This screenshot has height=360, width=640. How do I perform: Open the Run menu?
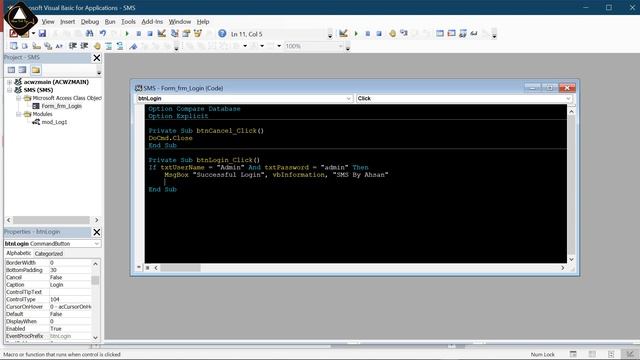(110, 22)
